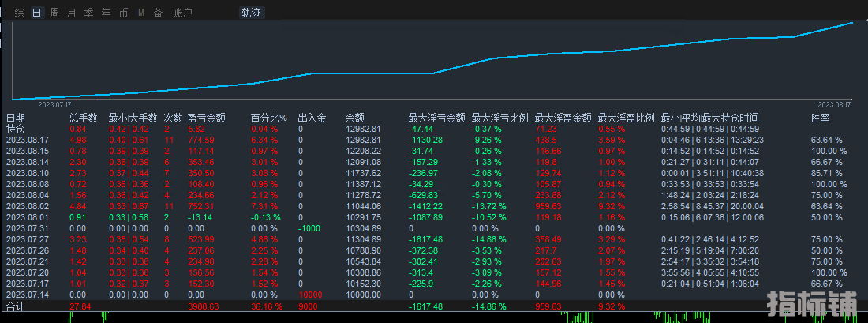This screenshot has width=868, height=323.
Task: Click the 2023.08.17 end date label under chart
Action: (x=834, y=104)
